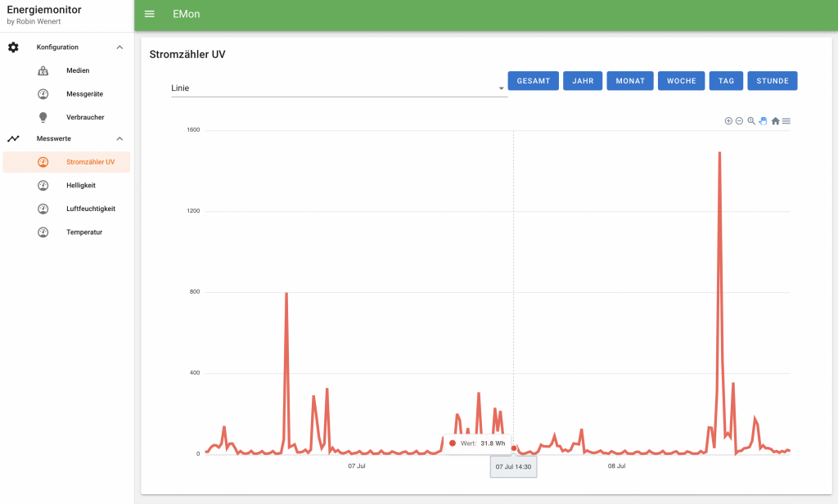Open Medien in the sidebar
The height and width of the screenshot is (504, 838).
tap(67, 70)
